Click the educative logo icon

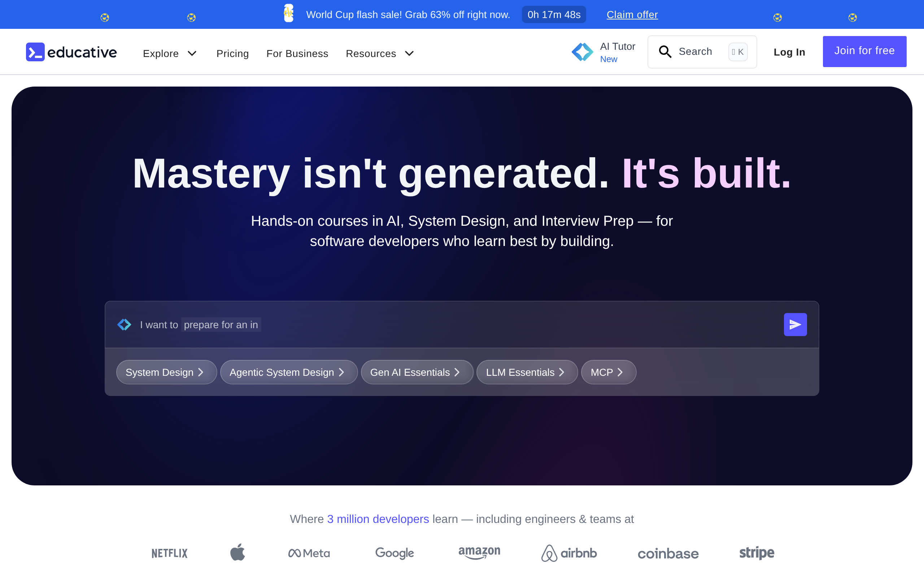pyautogui.click(x=35, y=52)
